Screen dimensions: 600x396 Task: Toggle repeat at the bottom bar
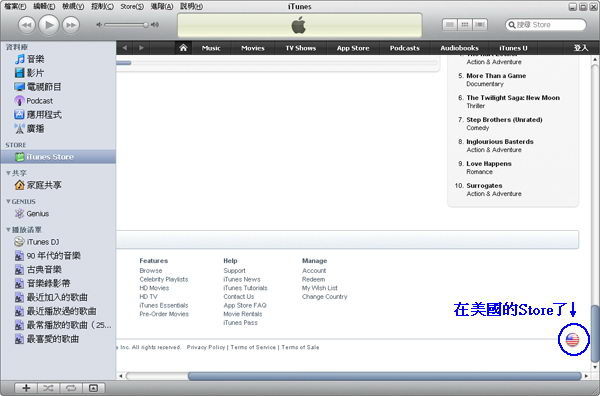71,388
